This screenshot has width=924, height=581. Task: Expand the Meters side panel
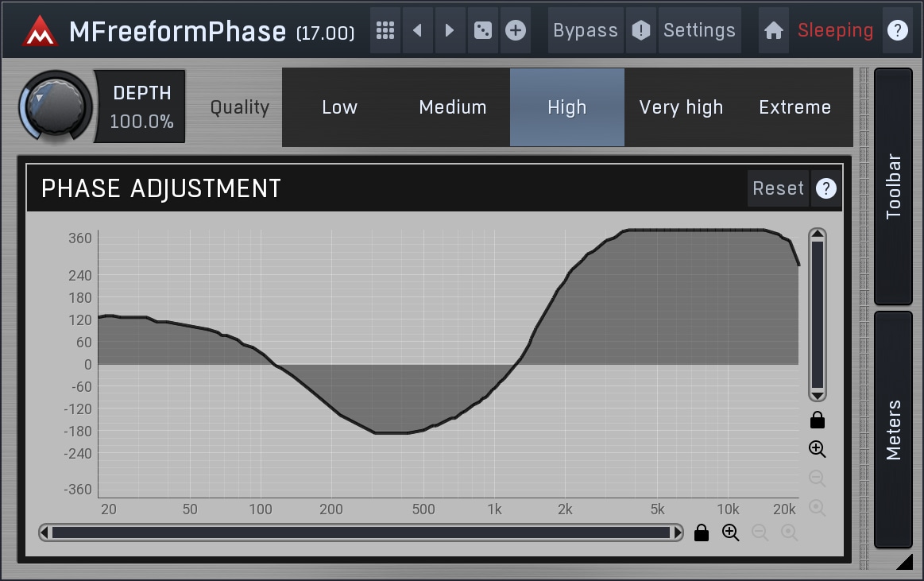click(x=894, y=429)
